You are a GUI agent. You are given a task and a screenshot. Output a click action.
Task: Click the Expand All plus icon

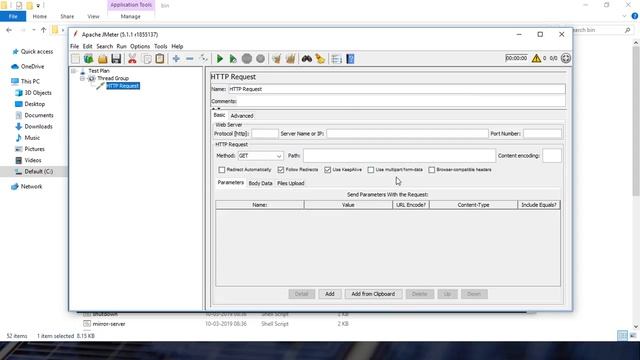click(176, 59)
